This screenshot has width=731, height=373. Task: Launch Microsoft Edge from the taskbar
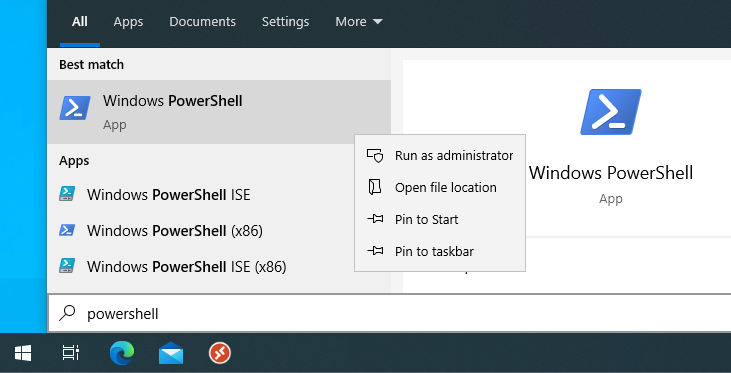click(x=122, y=353)
